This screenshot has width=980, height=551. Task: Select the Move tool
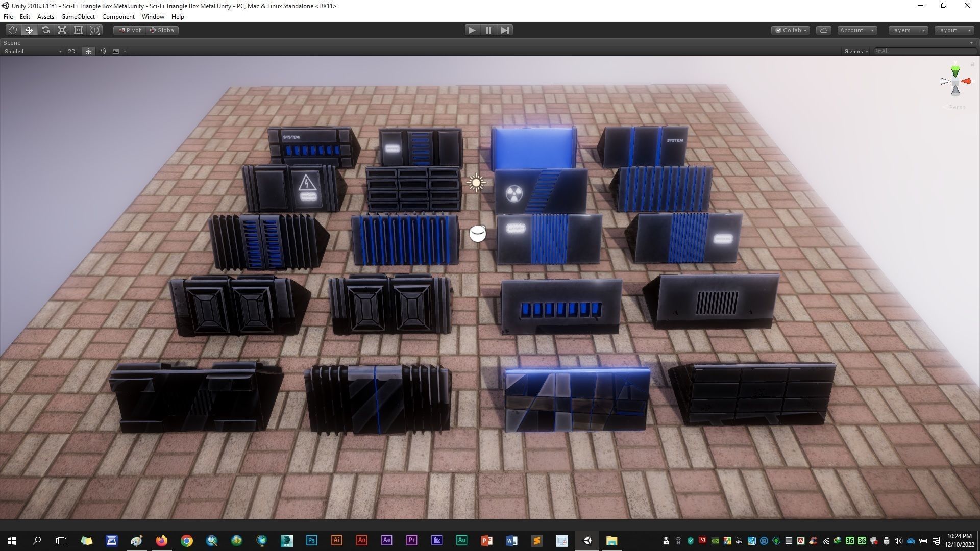29,30
